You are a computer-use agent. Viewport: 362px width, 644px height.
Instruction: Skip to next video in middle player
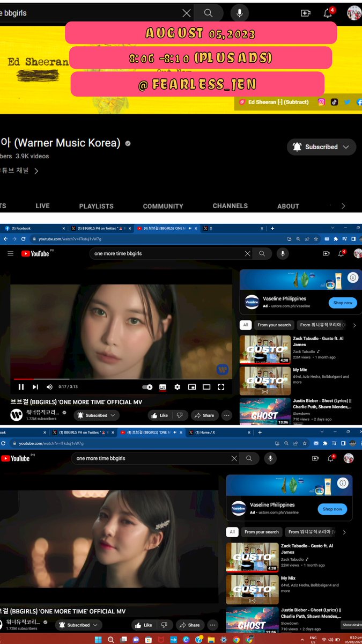[35, 387]
